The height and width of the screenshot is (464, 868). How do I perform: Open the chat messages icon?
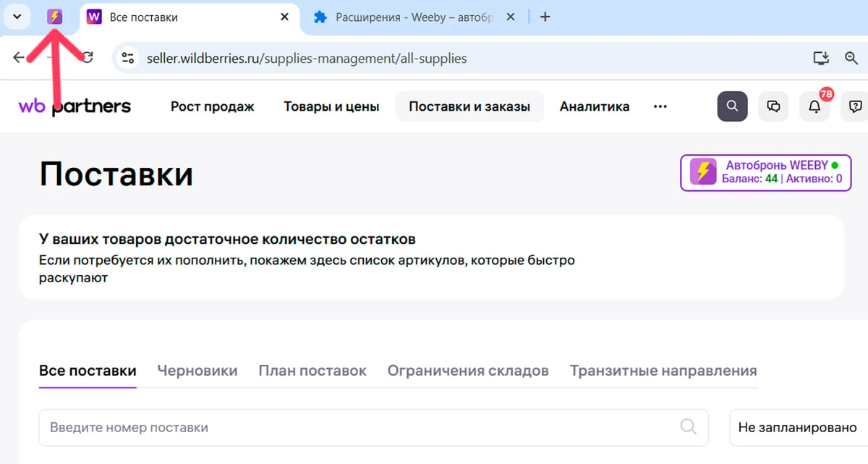click(773, 106)
